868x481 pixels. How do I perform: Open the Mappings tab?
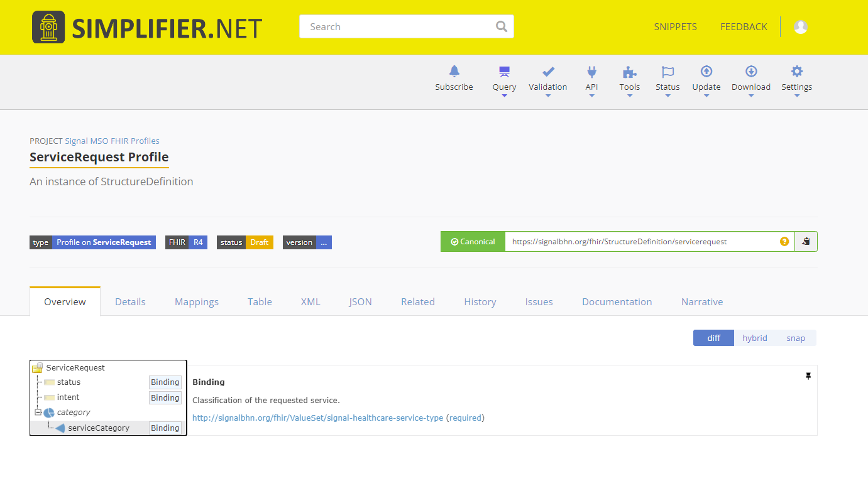pos(197,301)
